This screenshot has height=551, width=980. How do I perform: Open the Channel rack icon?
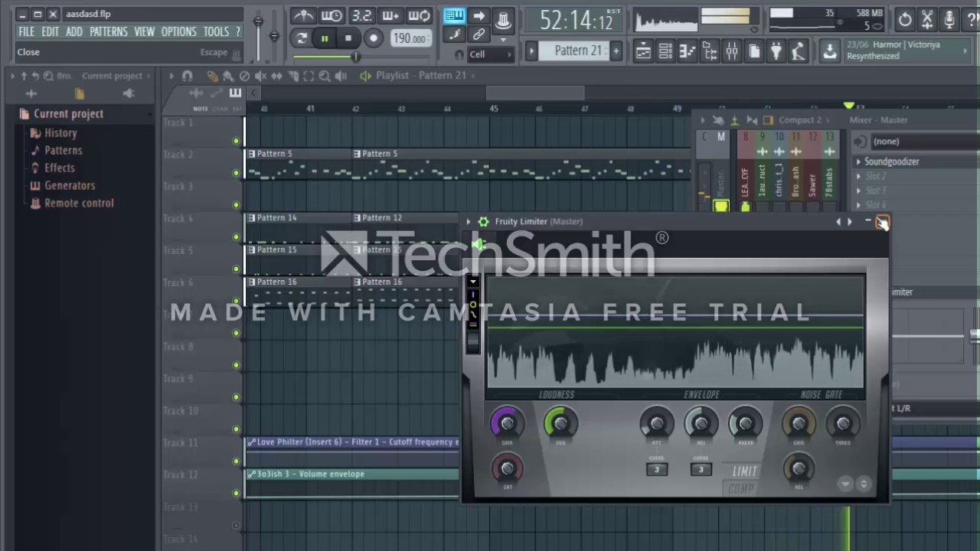tap(665, 51)
